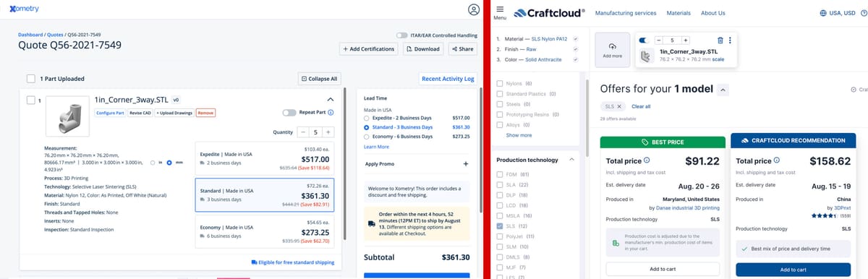Image resolution: width=868 pixels, height=279 pixels.
Task: Delete the model with trash icon
Action: [x=720, y=40]
